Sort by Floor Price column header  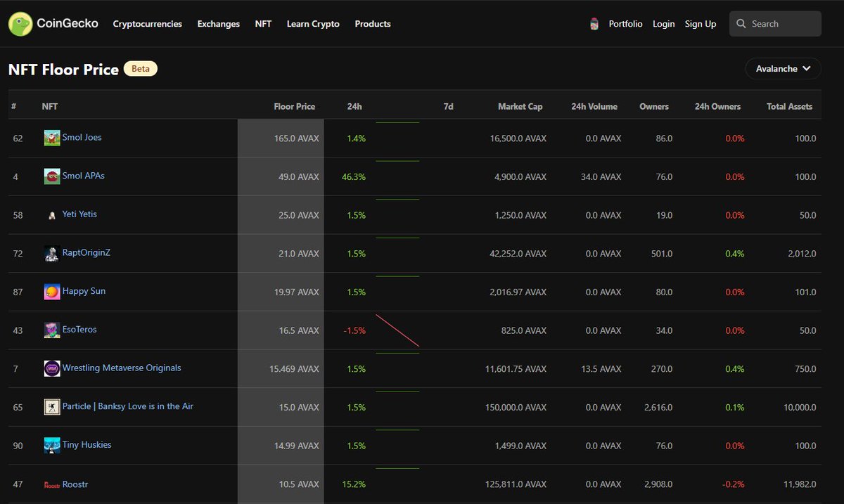tap(295, 107)
